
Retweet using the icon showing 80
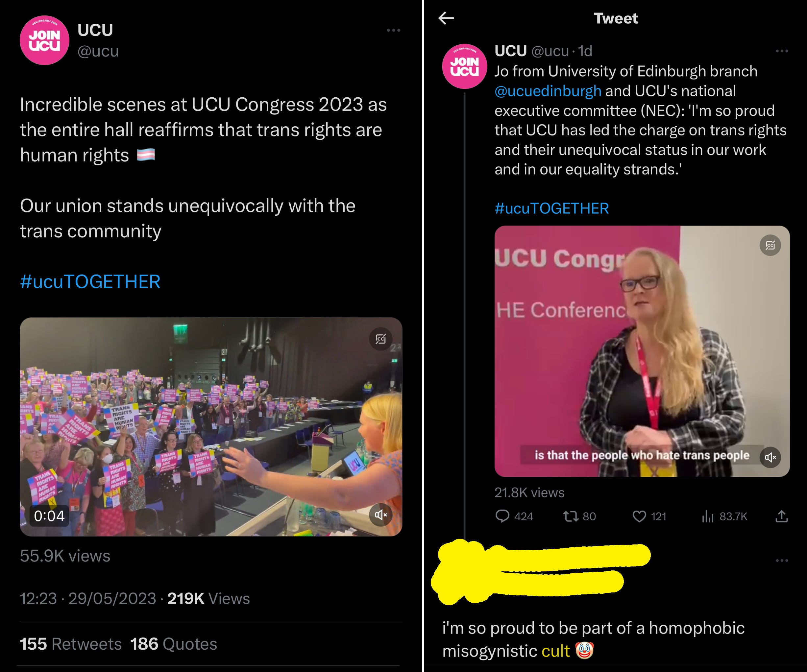571,516
